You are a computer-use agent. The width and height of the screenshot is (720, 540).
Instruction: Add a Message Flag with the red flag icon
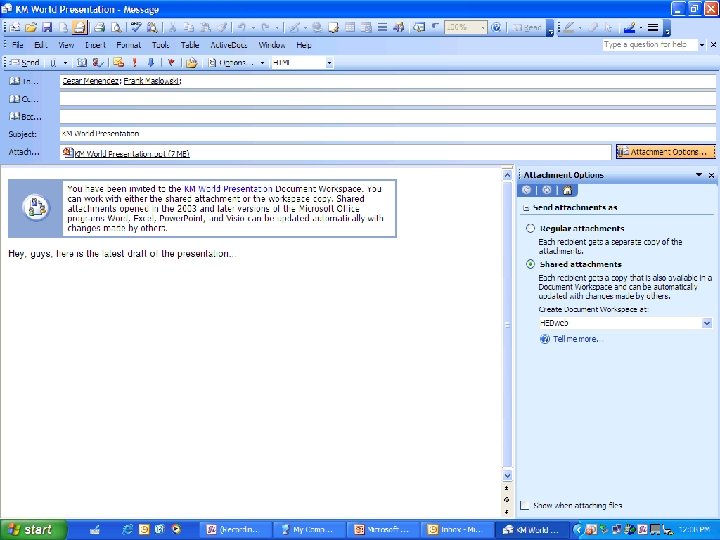click(171, 62)
